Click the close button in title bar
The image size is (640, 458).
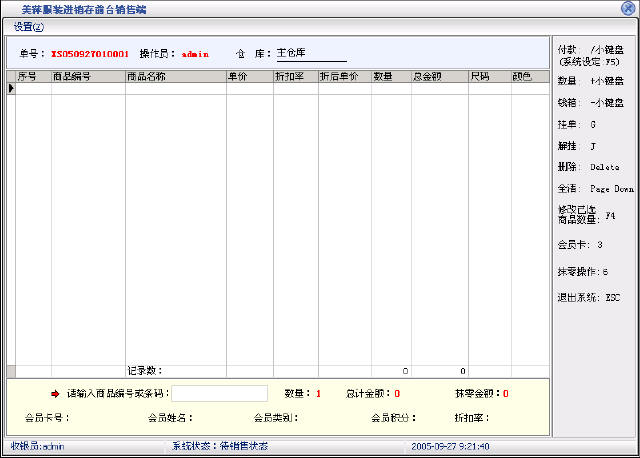(x=627, y=8)
